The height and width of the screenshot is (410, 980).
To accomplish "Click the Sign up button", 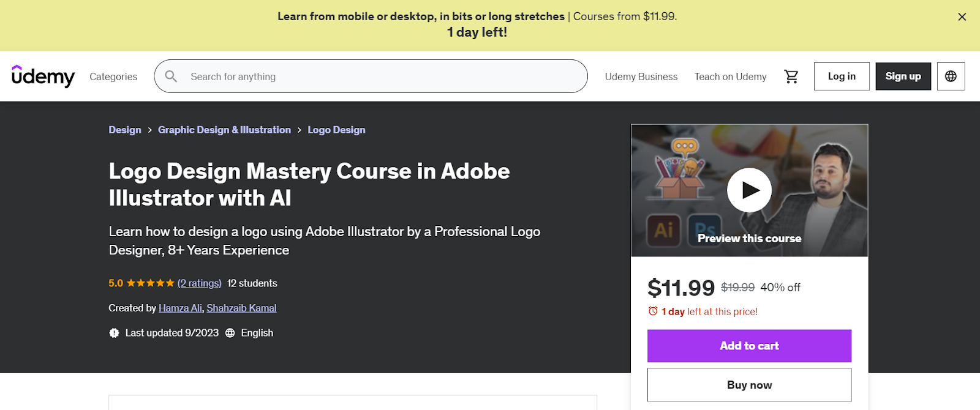I will click(x=903, y=76).
